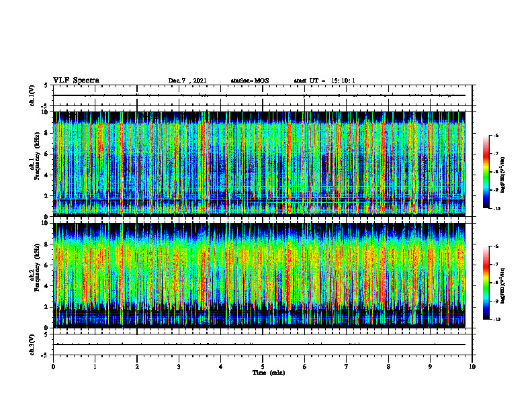Click the "-6" value on ch.1 colorbar

click(496, 135)
